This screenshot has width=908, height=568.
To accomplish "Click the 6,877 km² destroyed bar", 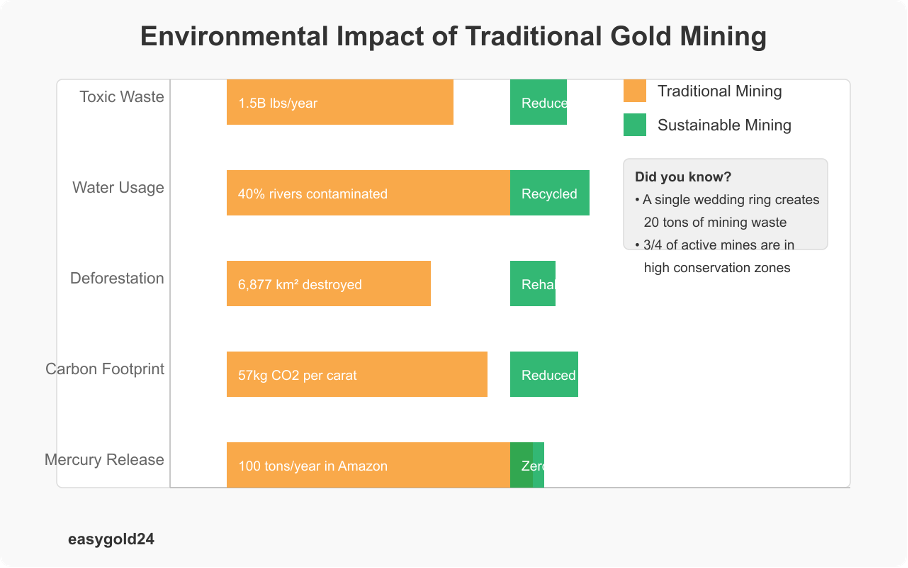I will [328, 284].
